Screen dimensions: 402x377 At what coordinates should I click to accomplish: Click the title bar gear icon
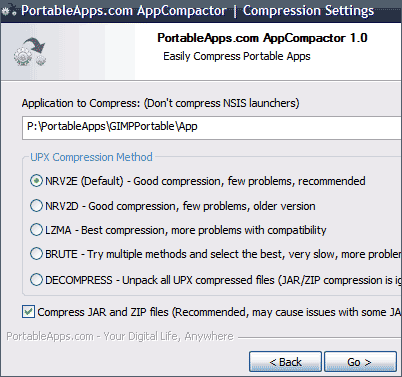[8, 11]
